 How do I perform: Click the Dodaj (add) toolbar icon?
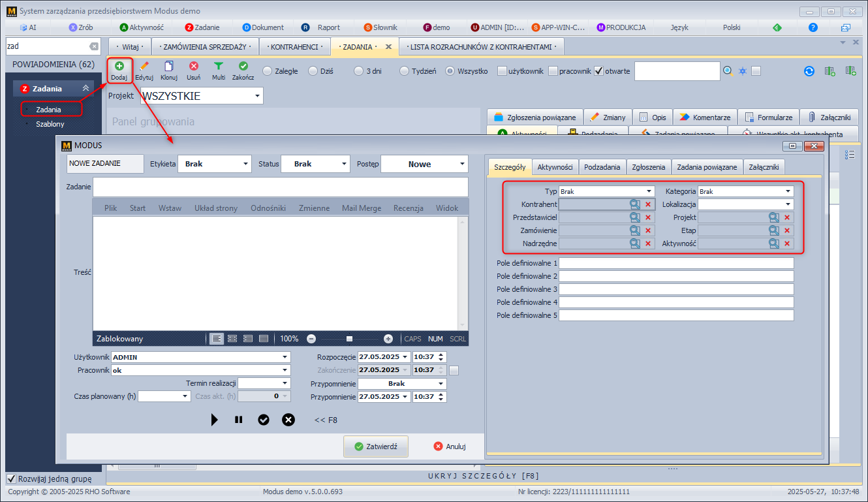(x=119, y=67)
